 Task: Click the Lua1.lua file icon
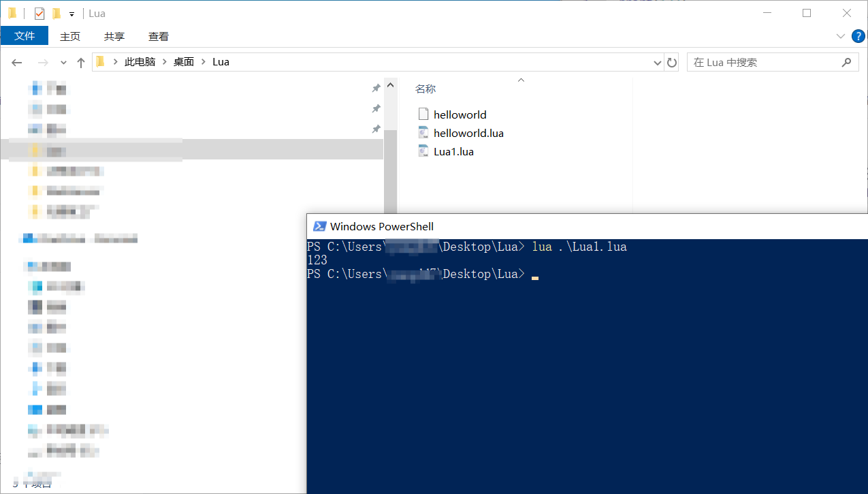click(x=423, y=151)
